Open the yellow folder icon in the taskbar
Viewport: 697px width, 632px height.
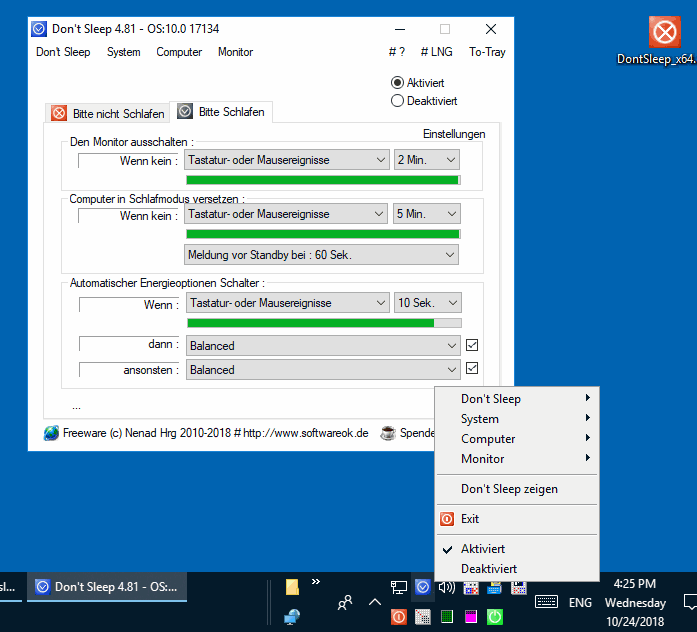tap(292, 587)
